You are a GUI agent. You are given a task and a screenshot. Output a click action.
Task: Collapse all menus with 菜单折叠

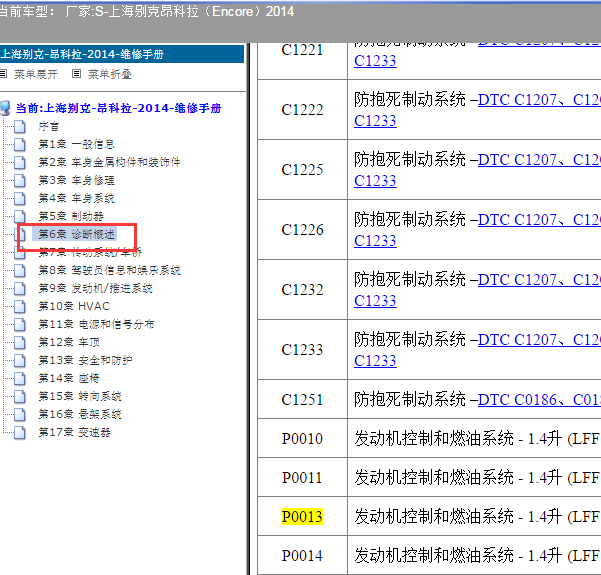(110, 74)
